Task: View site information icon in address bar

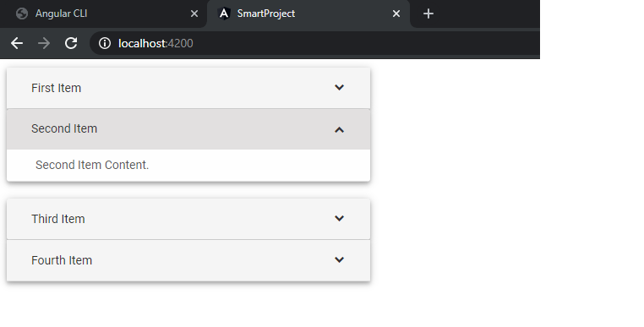Action: click(105, 43)
